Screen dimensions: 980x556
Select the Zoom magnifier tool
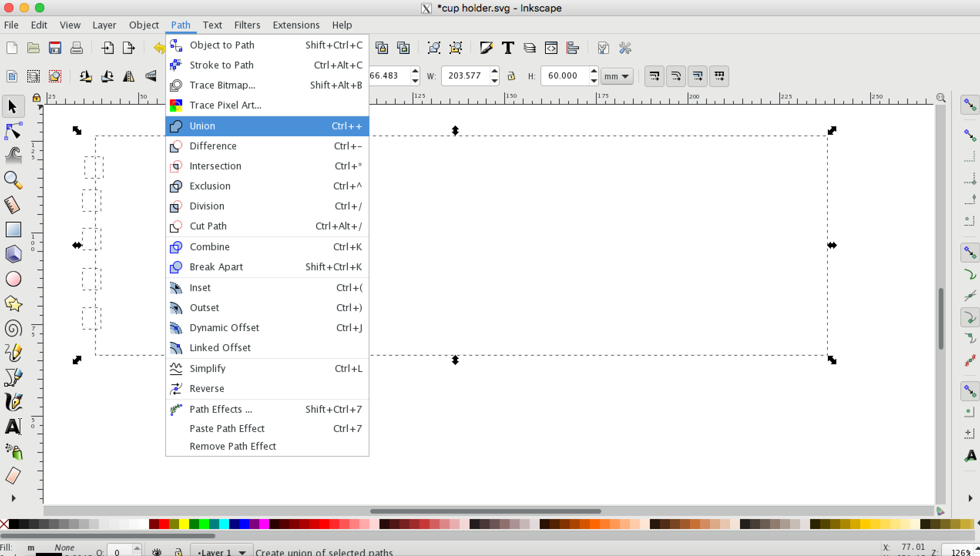tap(13, 180)
